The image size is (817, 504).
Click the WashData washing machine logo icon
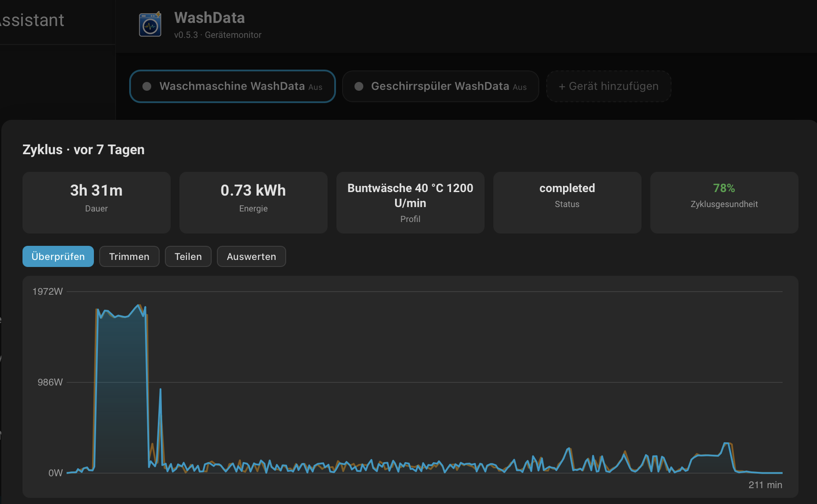(150, 25)
